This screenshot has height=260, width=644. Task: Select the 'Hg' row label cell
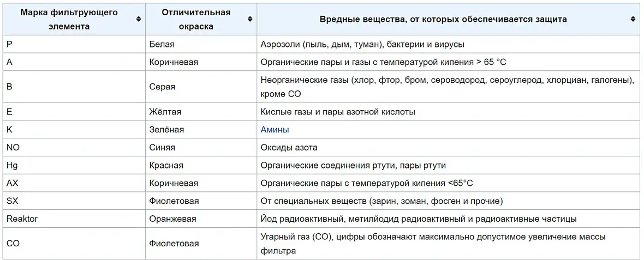point(12,165)
